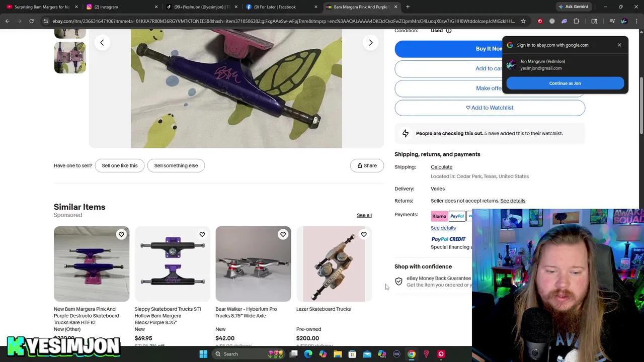Open the media controls toolbar icon

click(612, 21)
